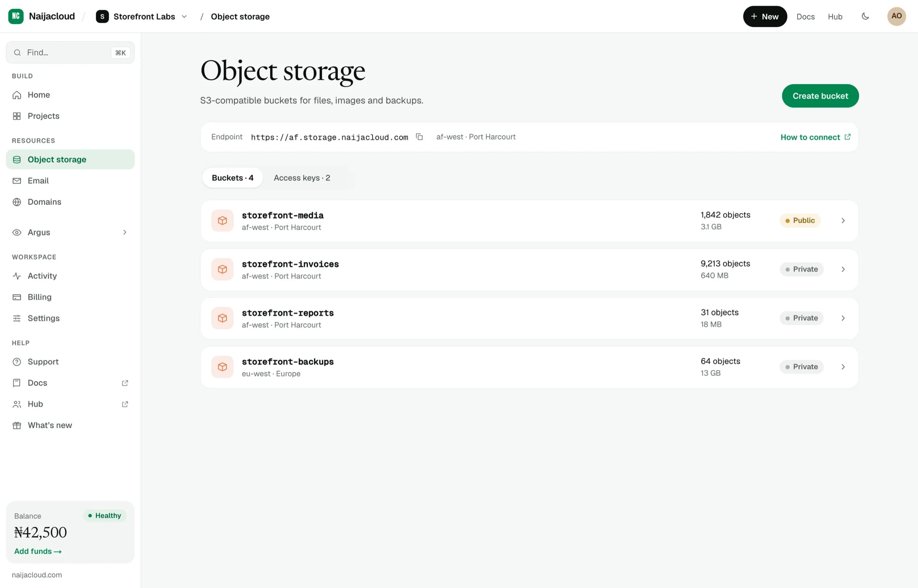Open Home from the sidebar
This screenshot has height=588, width=918.
[70, 95]
